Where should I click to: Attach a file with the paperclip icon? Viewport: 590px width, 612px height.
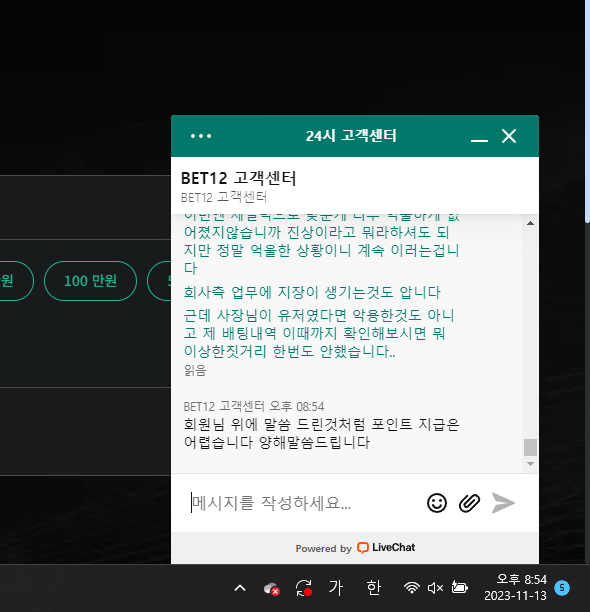click(x=469, y=503)
